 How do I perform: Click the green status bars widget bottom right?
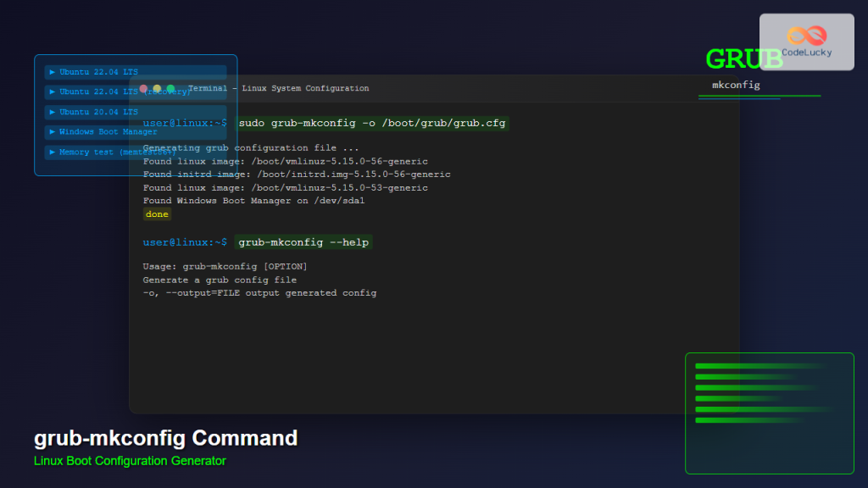(x=769, y=413)
